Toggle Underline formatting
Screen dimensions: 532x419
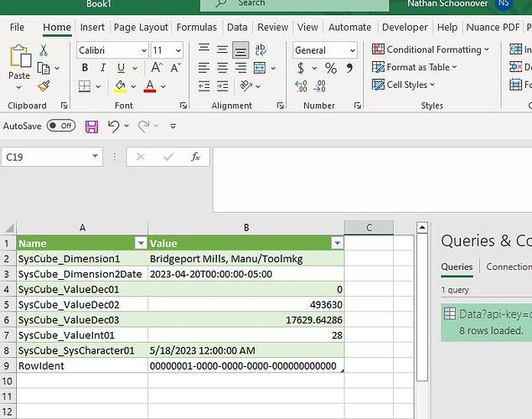point(121,68)
